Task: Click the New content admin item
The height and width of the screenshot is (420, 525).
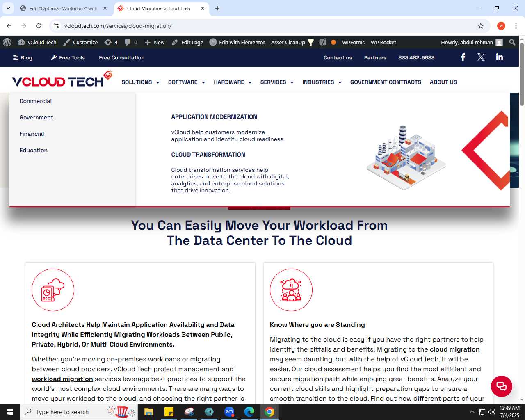Action: [x=155, y=42]
